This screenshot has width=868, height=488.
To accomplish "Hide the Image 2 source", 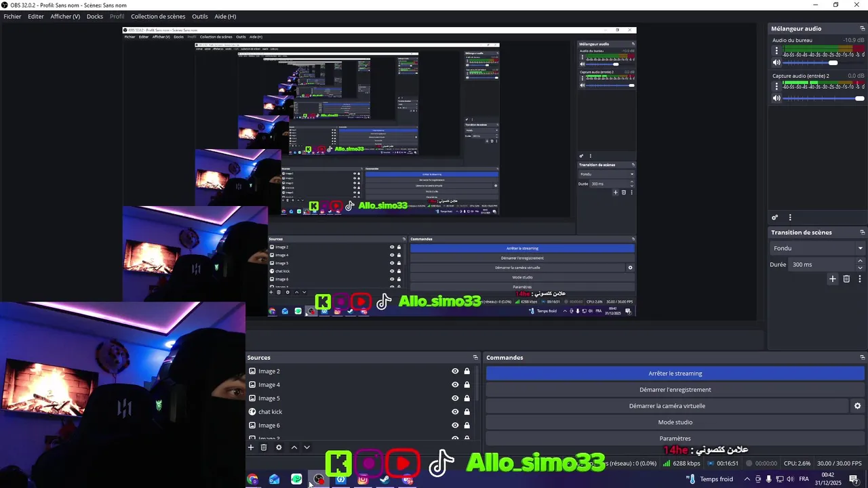I will [x=455, y=371].
